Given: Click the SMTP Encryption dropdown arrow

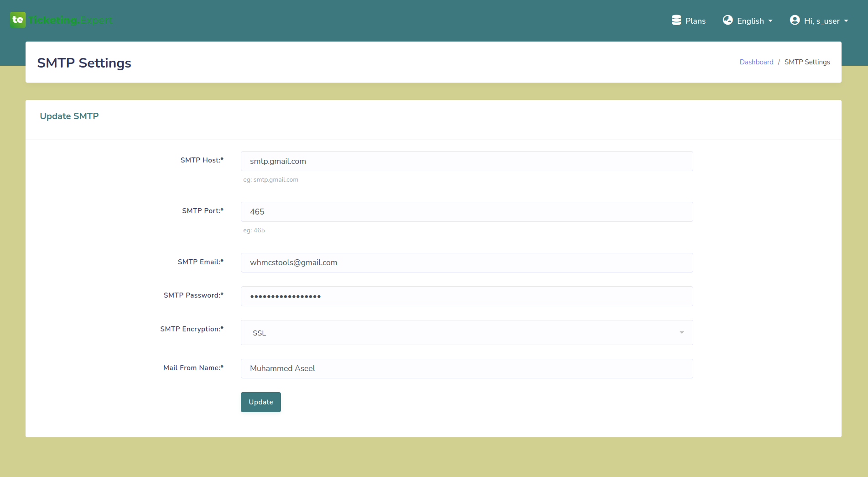Looking at the screenshot, I should click(681, 333).
